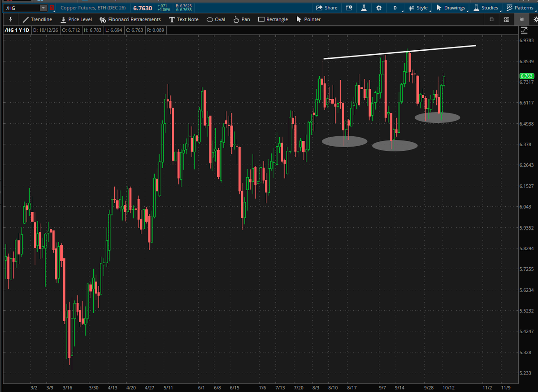Image resolution: width=538 pixels, height=392 pixels.
Task: Click the 5.233 price axis value
Action: [x=525, y=373]
